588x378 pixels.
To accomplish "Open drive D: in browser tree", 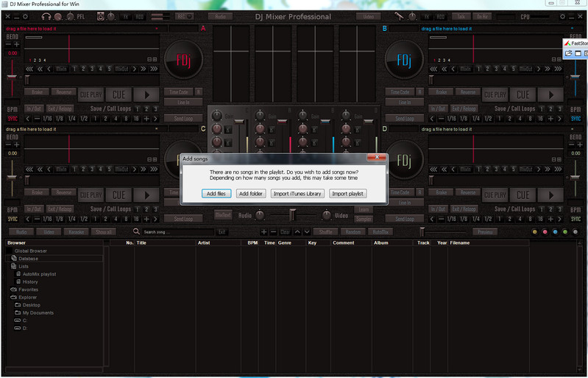I will pyautogui.click(x=25, y=328).
